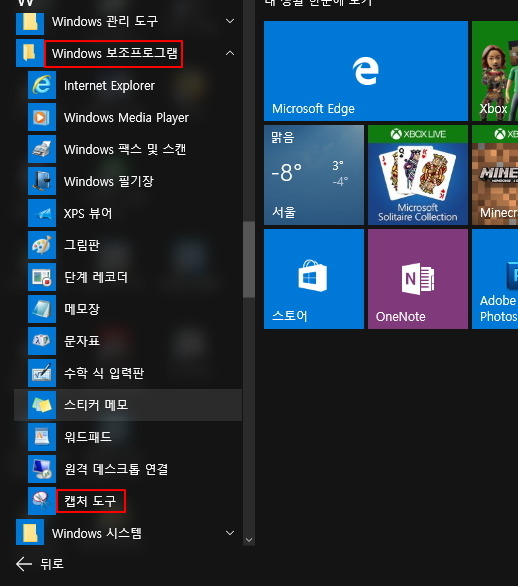Screen dimensions: 518x586
Task: Launch 캡처 도구 snipping tool icon
Action: (x=42, y=501)
